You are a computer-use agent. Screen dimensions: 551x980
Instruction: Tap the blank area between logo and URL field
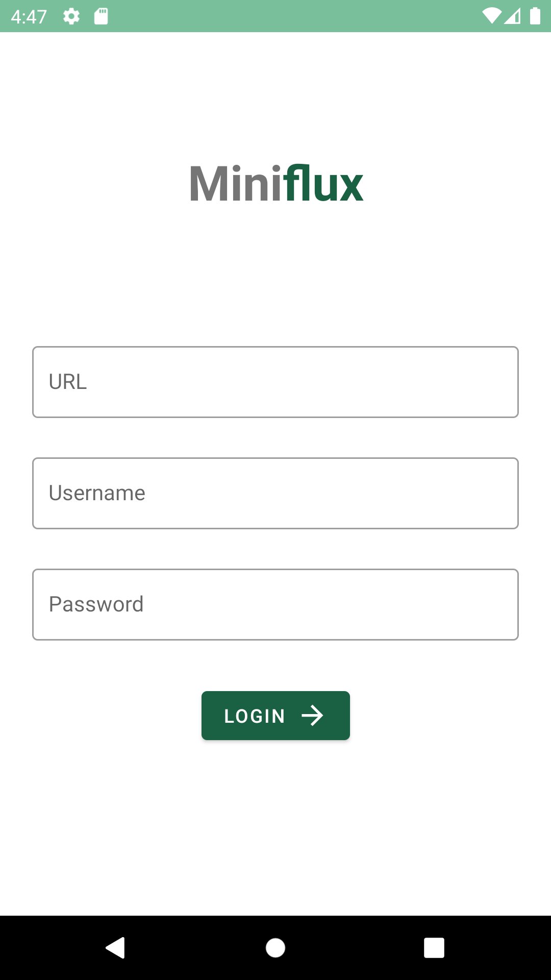pyautogui.click(x=275, y=276)
